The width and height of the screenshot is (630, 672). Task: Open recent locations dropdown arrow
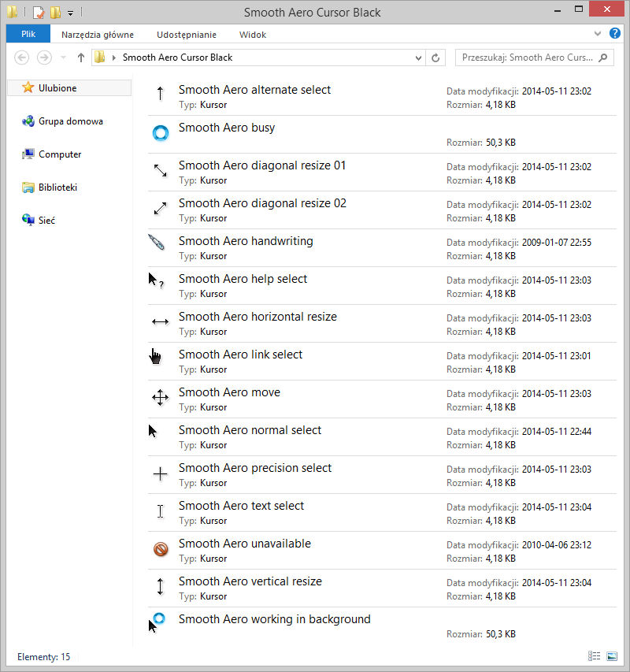click(x=63, y=58)
